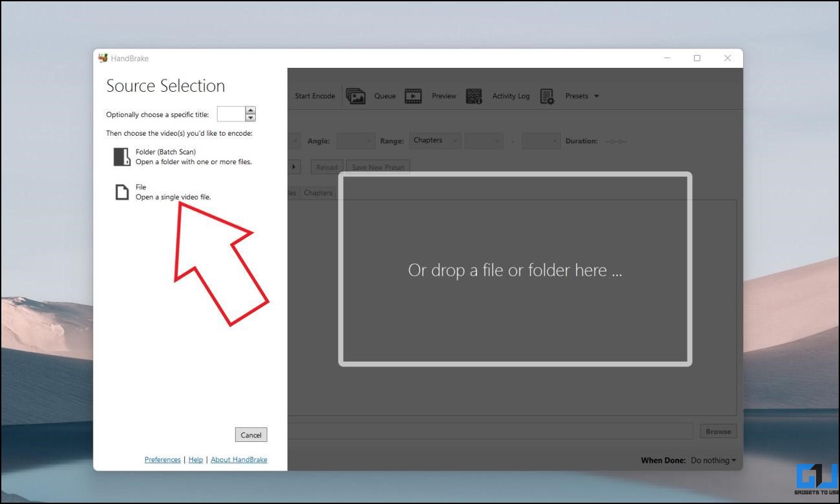Minimize the HandBrake window
Viewport: 840px width, 504px height.
(x=667, y=58)
